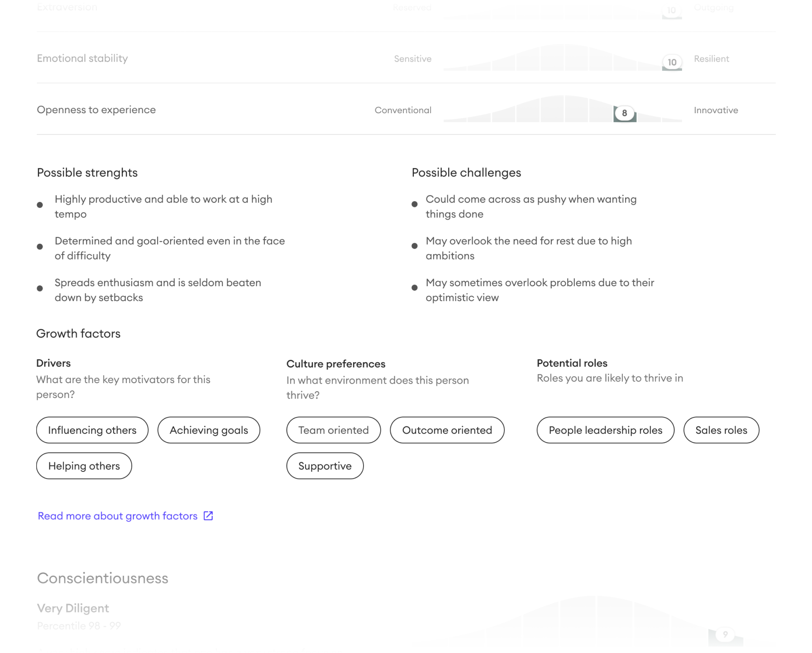Select the Achieving goals driver tag

point(209,430)
